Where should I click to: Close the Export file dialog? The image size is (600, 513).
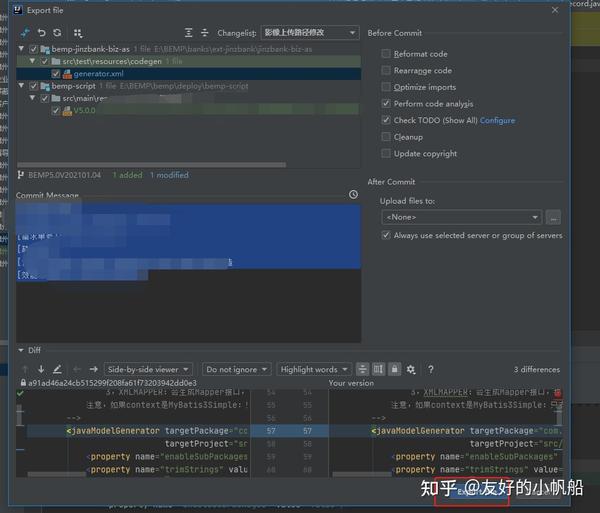555,10
